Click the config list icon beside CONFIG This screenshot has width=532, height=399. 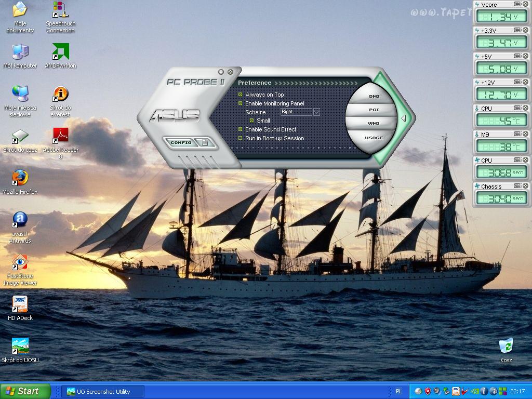[205, 142]
